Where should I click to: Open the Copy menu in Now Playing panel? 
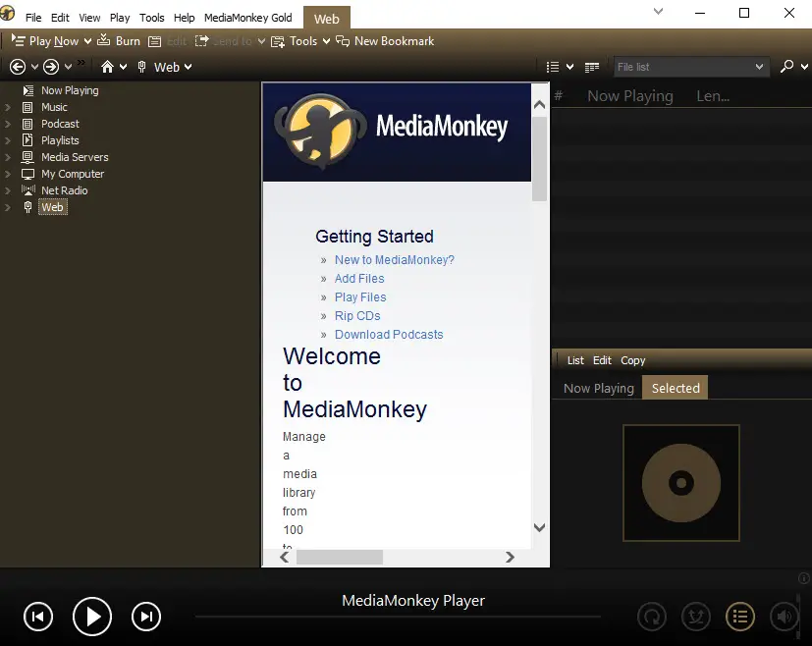[x=633, y=360]
